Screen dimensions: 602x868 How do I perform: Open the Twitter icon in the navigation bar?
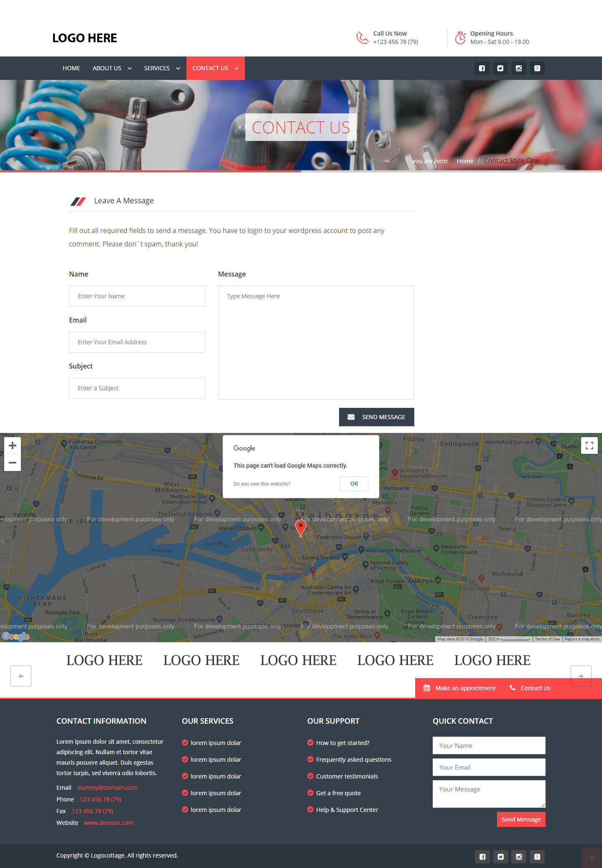tap(500, 68)
